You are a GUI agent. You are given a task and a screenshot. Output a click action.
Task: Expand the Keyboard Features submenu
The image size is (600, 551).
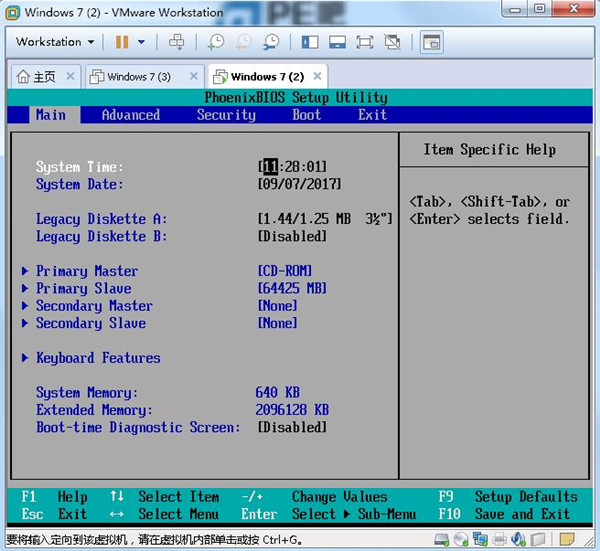(91, 358)
